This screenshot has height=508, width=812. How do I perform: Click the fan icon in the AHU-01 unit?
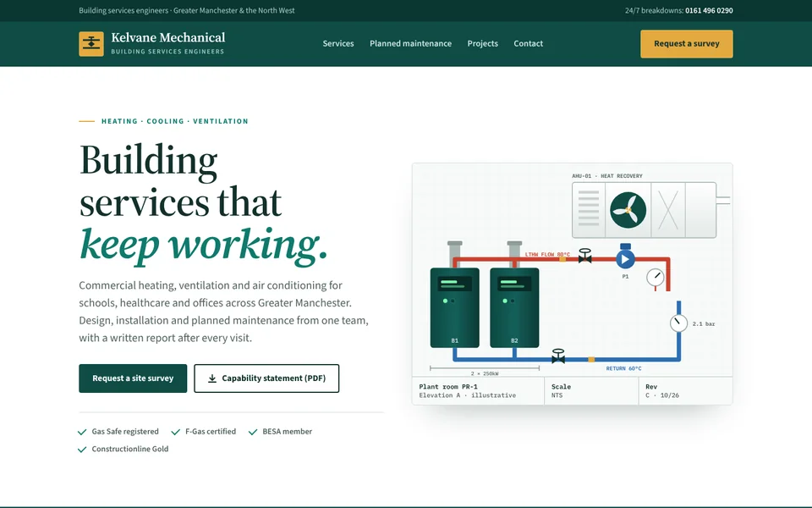(x=628, y=210)
